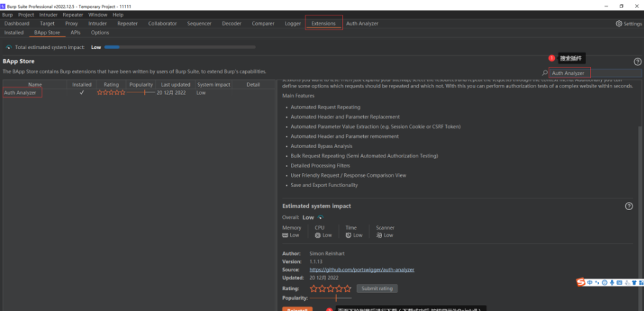Switch to the Dashboard tab

click(x=17, y=24)
